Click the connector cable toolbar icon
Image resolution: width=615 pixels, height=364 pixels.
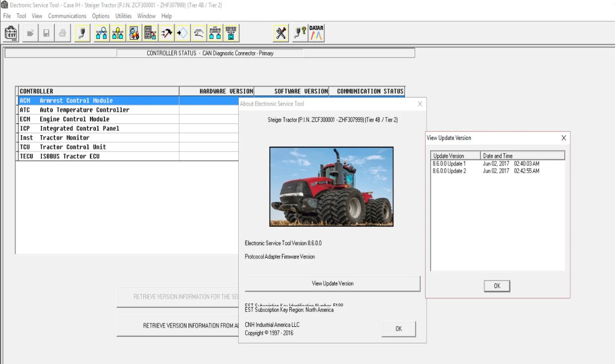[x=82, y=33]
